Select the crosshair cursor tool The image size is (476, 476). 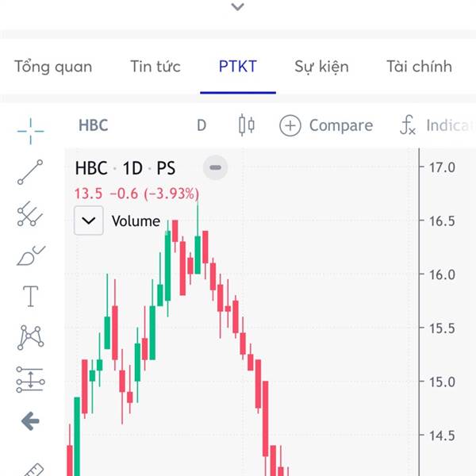[30, 131]
